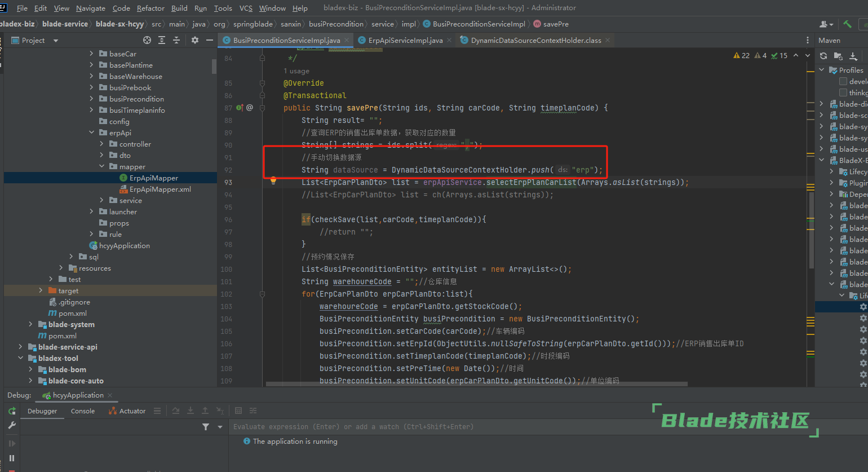Open the Refactor menu
The width and height of the screenshot is (868, 472).
pyautogui.click(x=150, y=8)
